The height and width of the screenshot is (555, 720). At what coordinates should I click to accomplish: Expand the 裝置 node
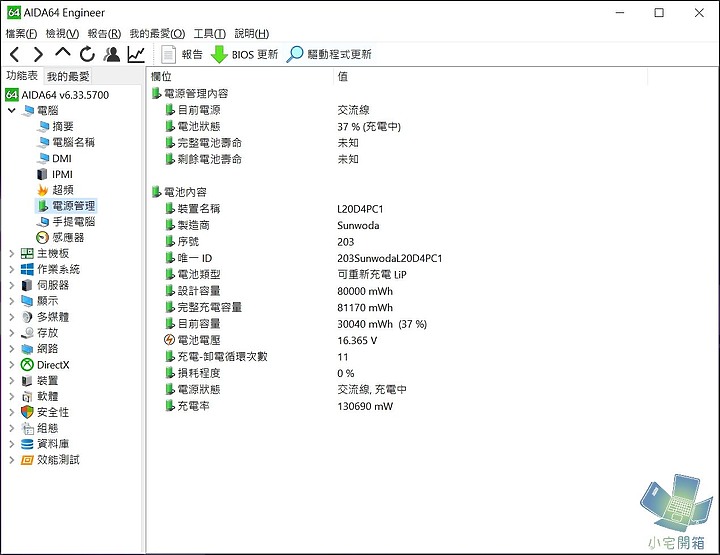coord(12,381)
